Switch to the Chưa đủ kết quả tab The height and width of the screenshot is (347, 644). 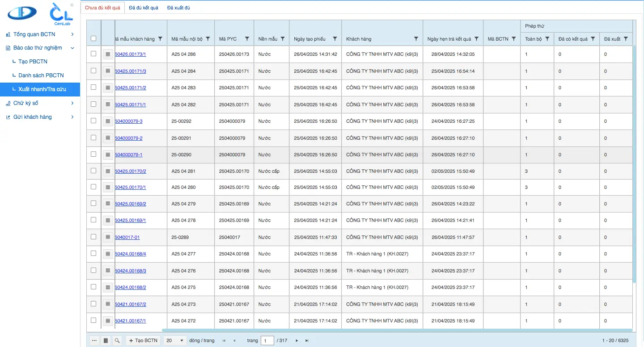coord(102,8)
